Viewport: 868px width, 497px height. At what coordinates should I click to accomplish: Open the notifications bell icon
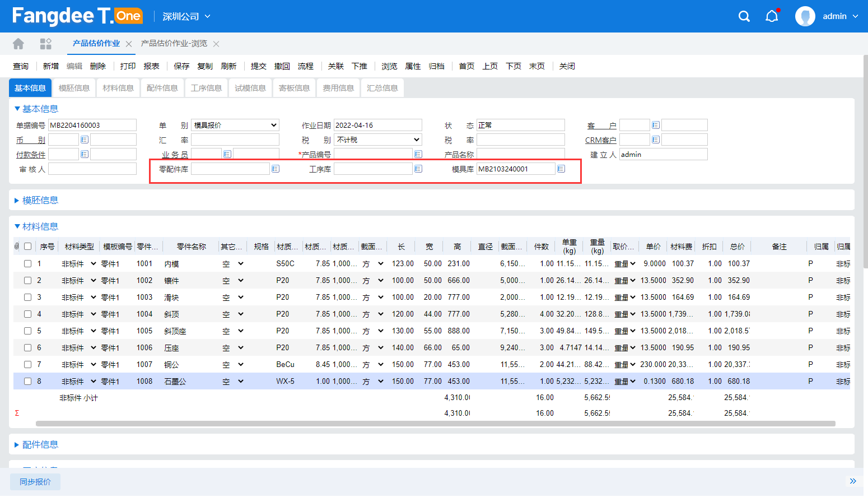coord(772,16)
